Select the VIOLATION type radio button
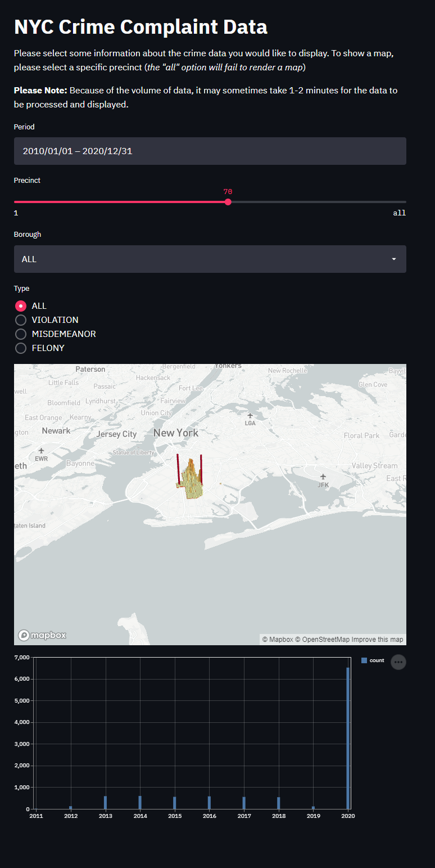This screenshot has width=435, height=868. coord(21,320)
